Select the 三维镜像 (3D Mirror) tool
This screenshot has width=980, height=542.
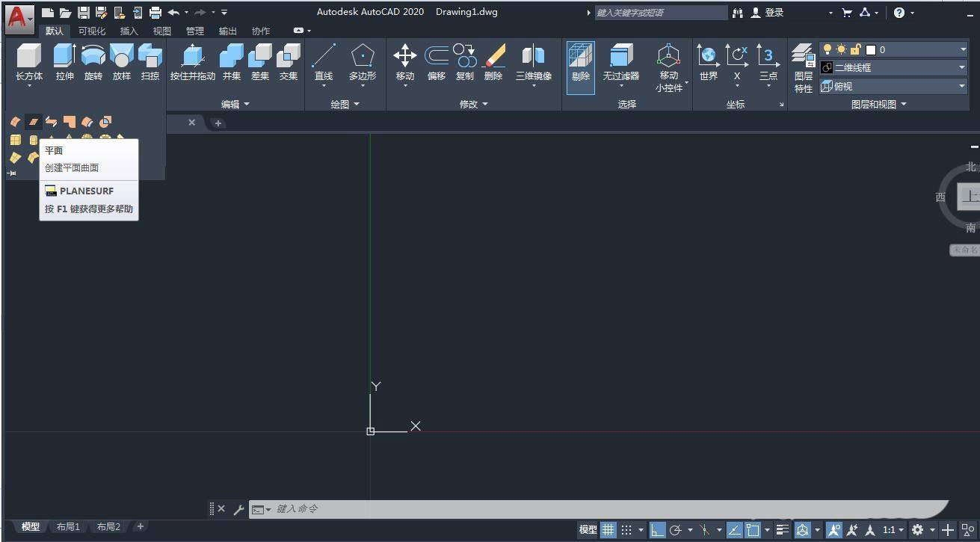click(534, 63)
